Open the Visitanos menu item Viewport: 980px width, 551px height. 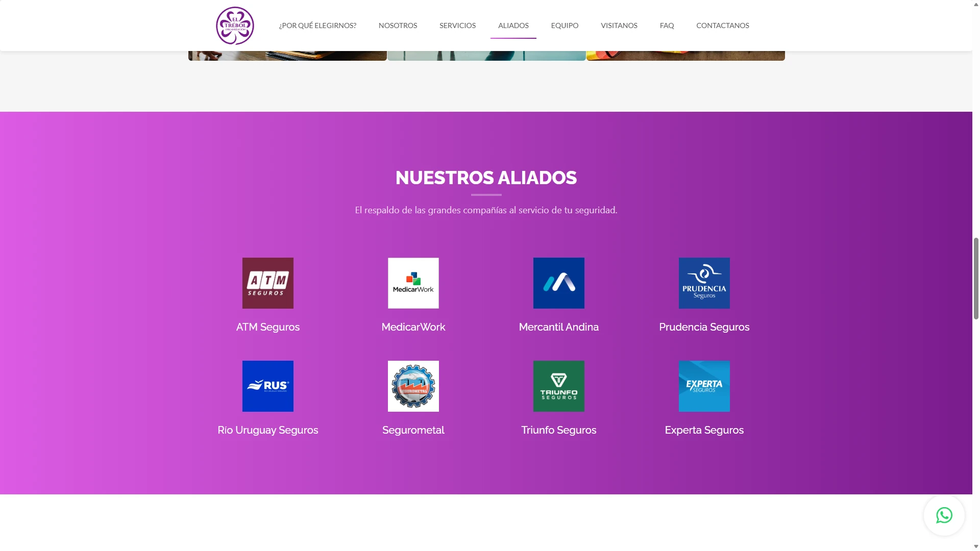[619, 26]
